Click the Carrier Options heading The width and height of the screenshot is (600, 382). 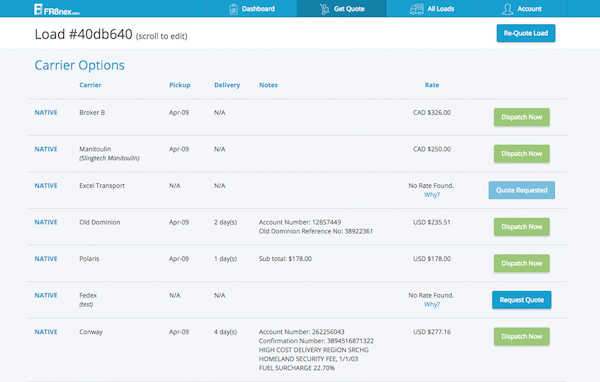click(80, 65)
